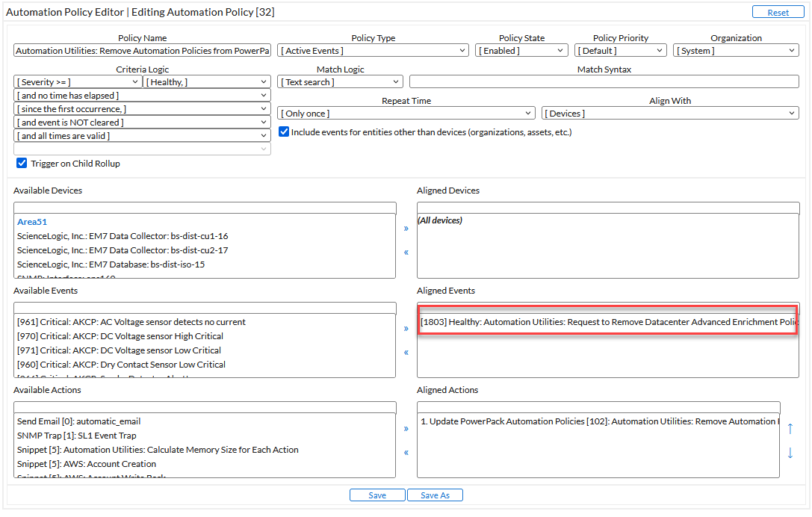The width and height of the screenshot is (812, 517).
Task: Open the Repeat Time Only once dropdown
Action: point(406,114)
